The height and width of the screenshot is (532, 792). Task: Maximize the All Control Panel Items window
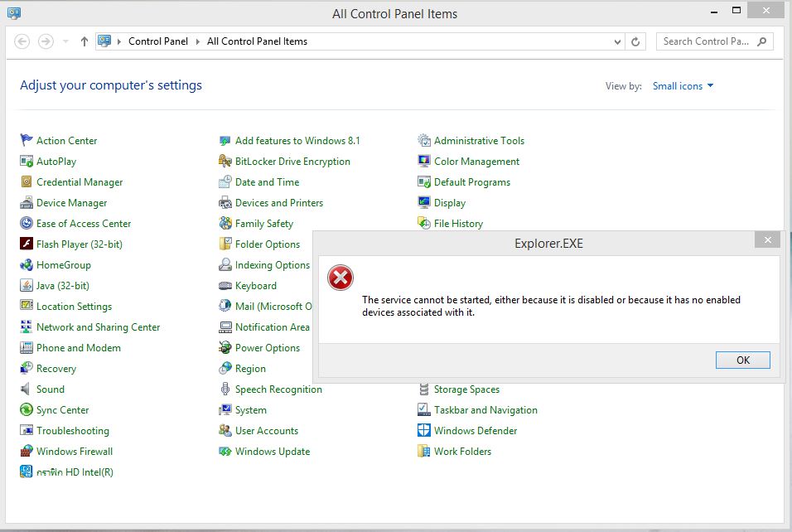point(736,10)
